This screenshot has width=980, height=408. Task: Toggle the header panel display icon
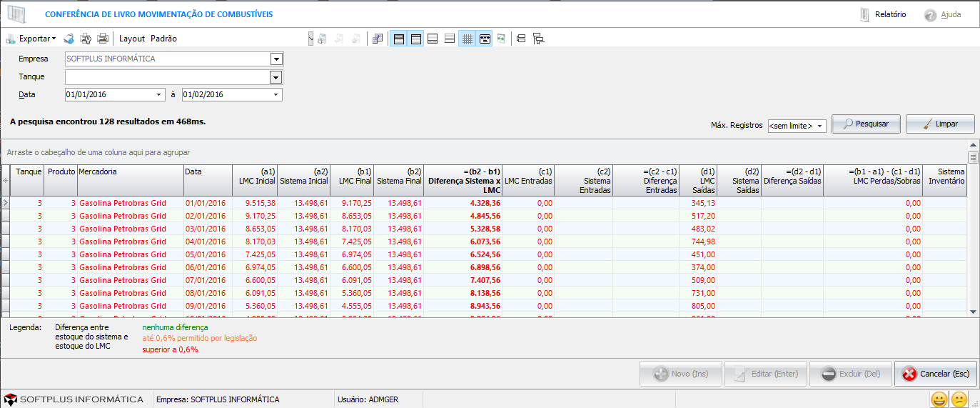[x=416, y=39]
